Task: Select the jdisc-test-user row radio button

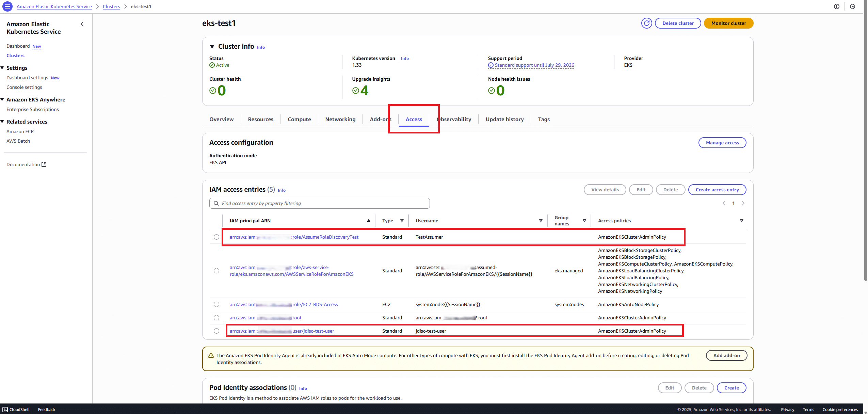Action: (x=216, y=331)
